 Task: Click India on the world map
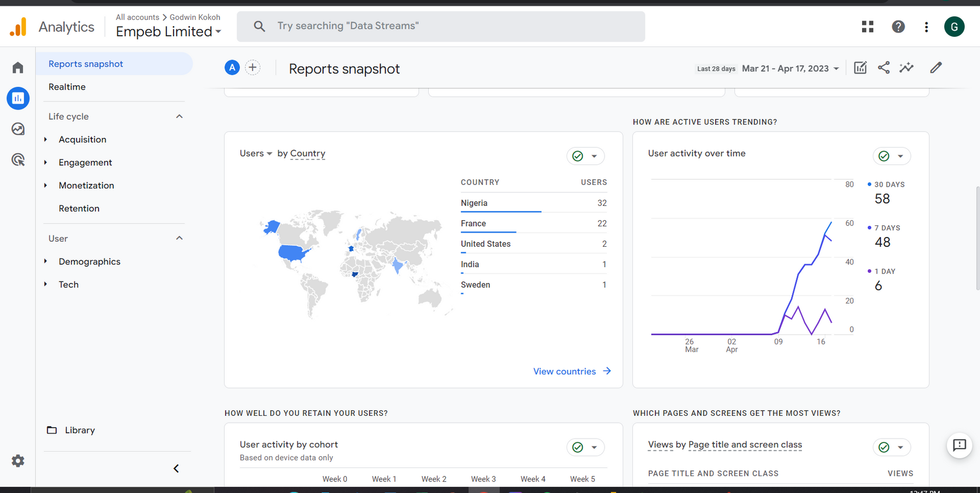(x=398, y=264)
